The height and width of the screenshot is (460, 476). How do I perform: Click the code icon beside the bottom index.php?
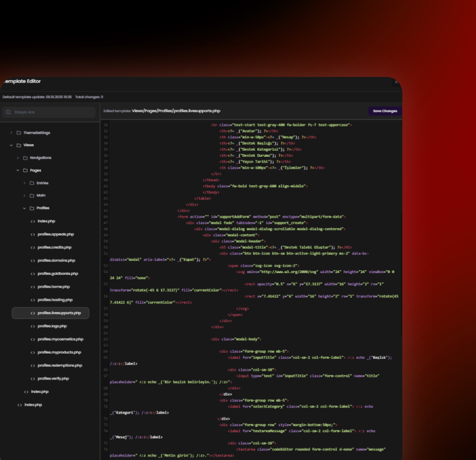click(x=19, y=404)
